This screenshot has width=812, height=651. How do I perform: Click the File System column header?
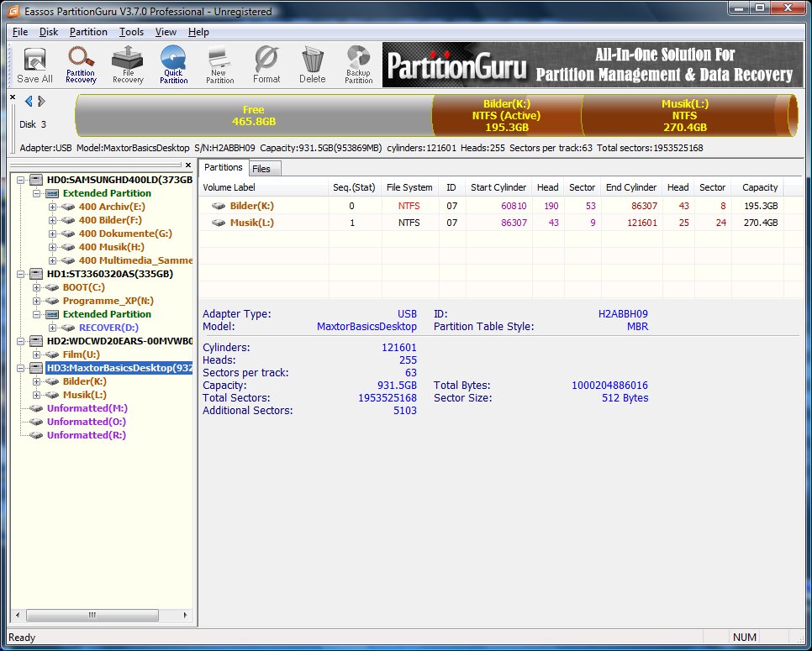click(409, 187)
